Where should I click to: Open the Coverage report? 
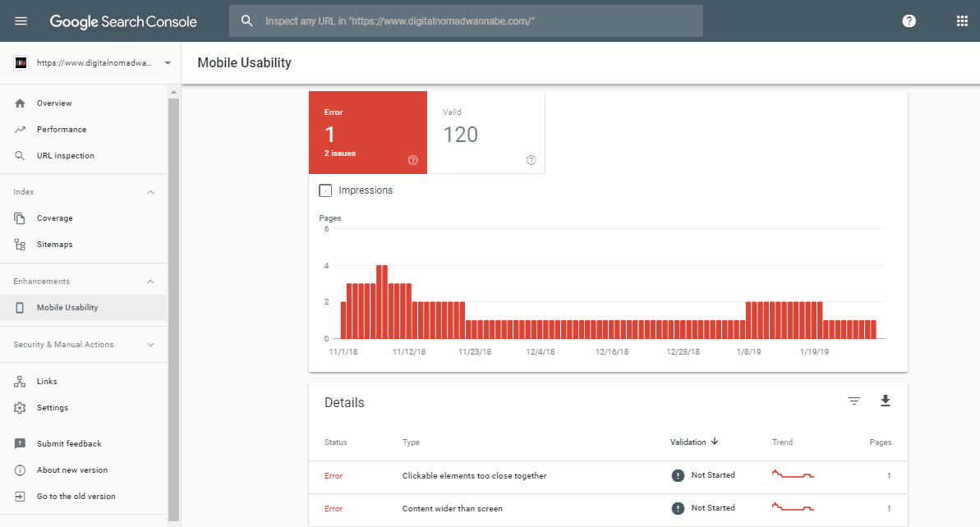54,218
